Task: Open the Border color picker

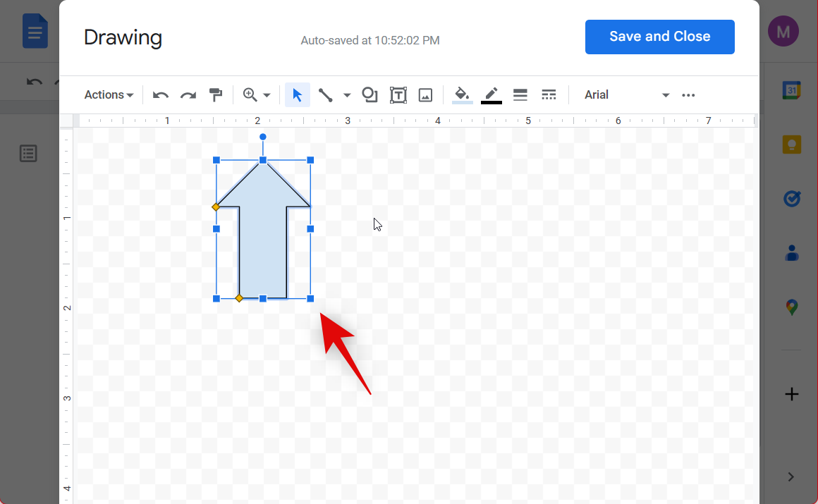Action: pyautogui.click(x=491, y=95)
